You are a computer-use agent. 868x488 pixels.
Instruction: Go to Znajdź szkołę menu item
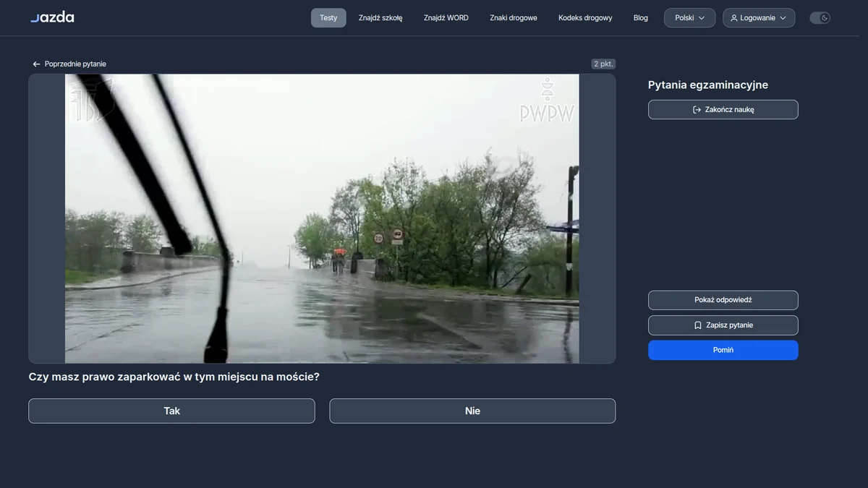pyautogui.click(x=380, y=18)
